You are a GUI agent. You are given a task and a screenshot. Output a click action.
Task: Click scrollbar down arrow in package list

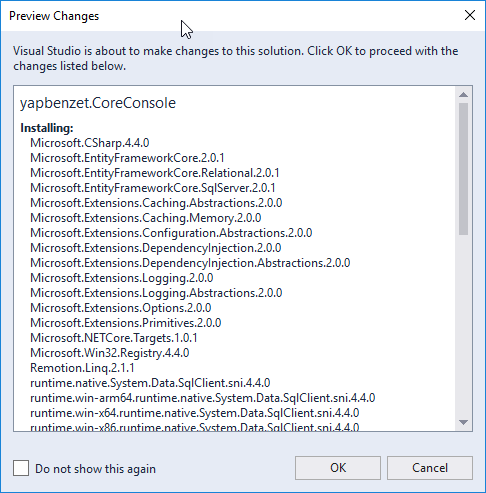(x=463, y=422)
